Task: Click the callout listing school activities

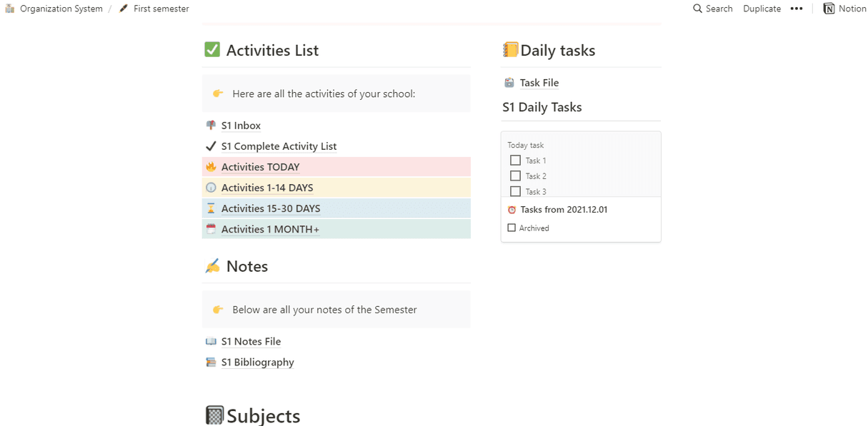Action: point(336,93)
